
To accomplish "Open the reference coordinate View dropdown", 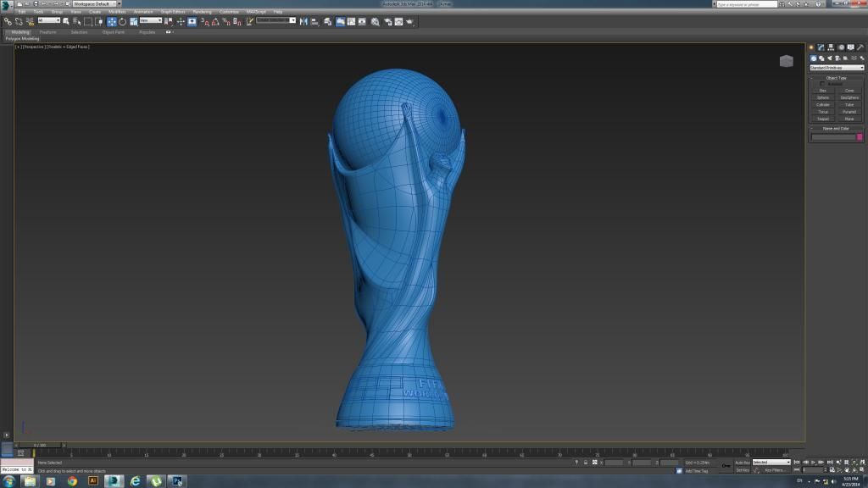I will [151, 20].
